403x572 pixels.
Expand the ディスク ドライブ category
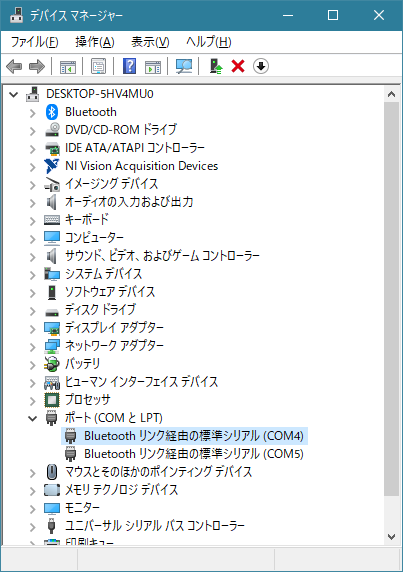32,310
